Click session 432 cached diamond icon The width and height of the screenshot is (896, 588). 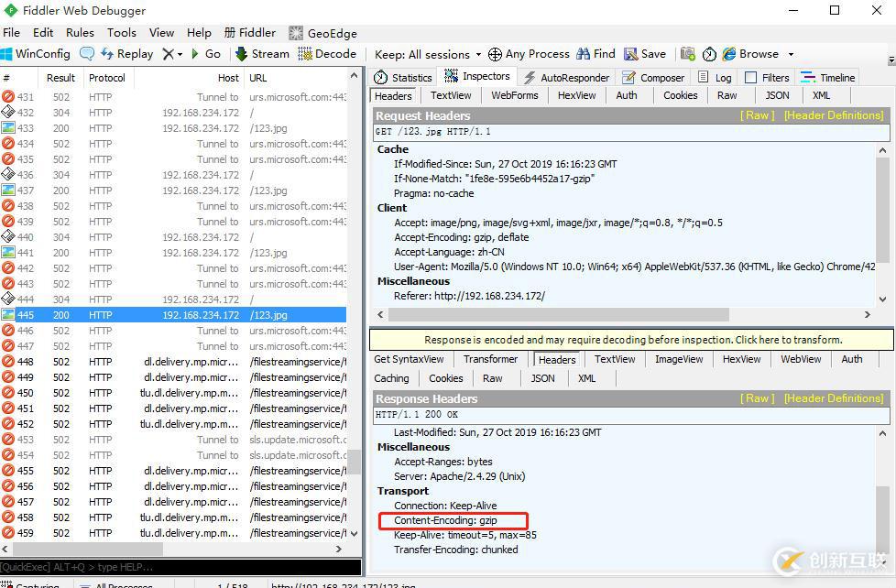(x=8, y=112)
